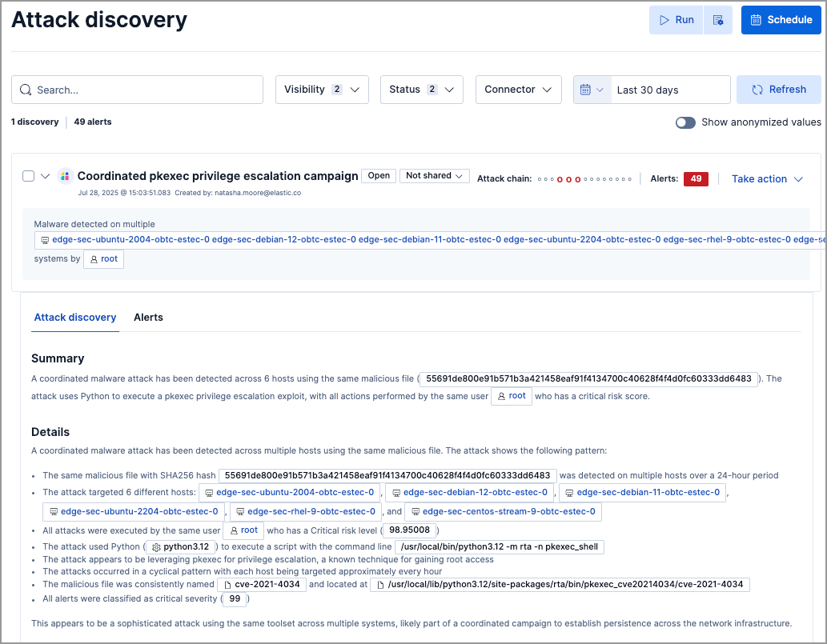This screenshot has width=827, height=644.
Task: Open the Not shared dropdown
Action: point(435,175)
